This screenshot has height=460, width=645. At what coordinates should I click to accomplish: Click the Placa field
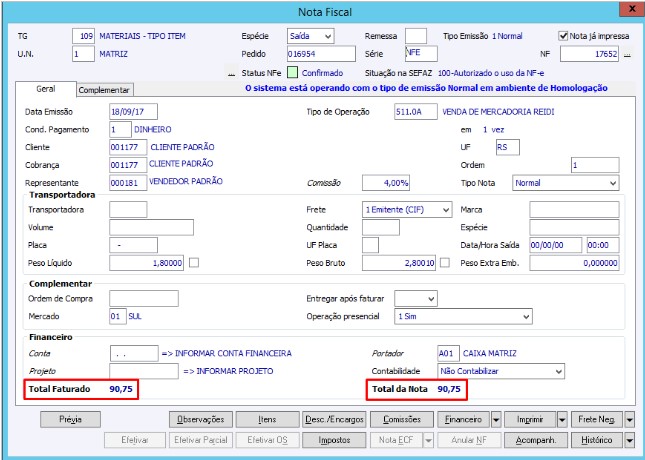pos(133,245)
